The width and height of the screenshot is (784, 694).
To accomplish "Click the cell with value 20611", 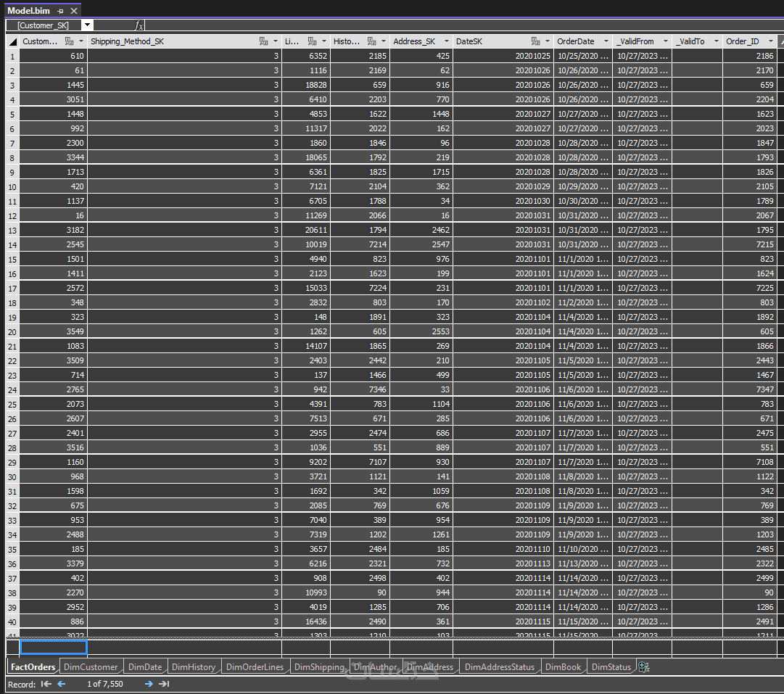I will [x=306, y=230].
